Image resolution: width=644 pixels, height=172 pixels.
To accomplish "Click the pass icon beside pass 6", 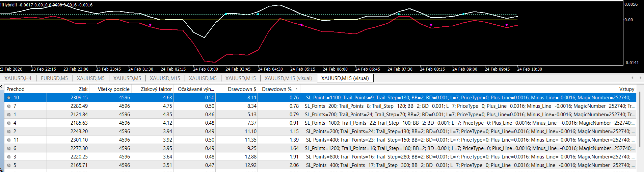I will (x=9, y=148).
